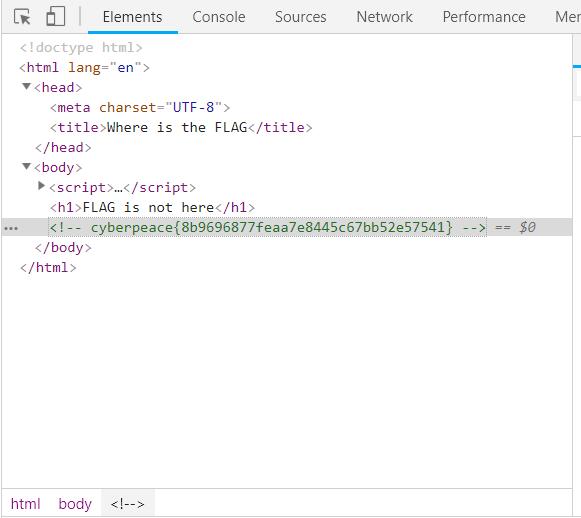The width and height of the screenshot is (581, 518).
Task: Click the html breadcrumb
Action: tap(25, 504)
